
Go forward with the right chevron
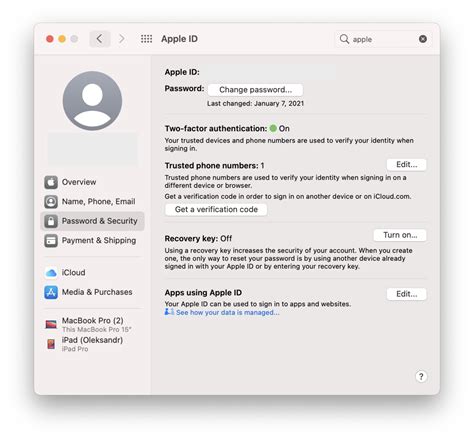(122, 39)
